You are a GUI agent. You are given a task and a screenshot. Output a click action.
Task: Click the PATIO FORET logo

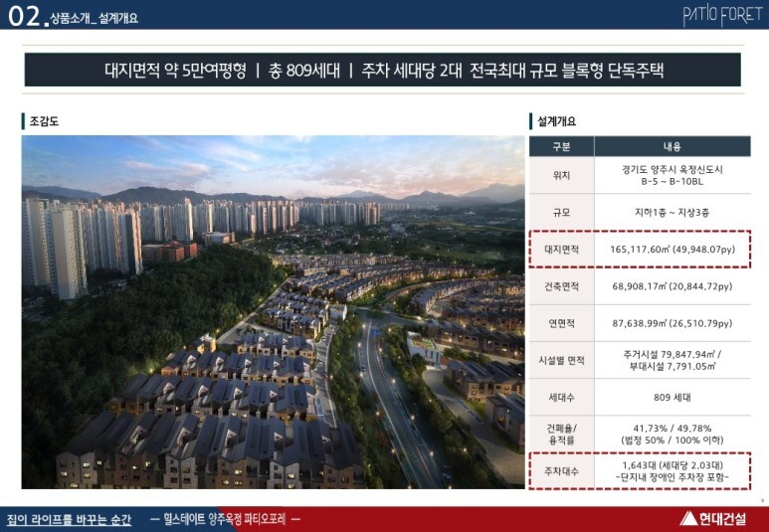coord(722,16)
